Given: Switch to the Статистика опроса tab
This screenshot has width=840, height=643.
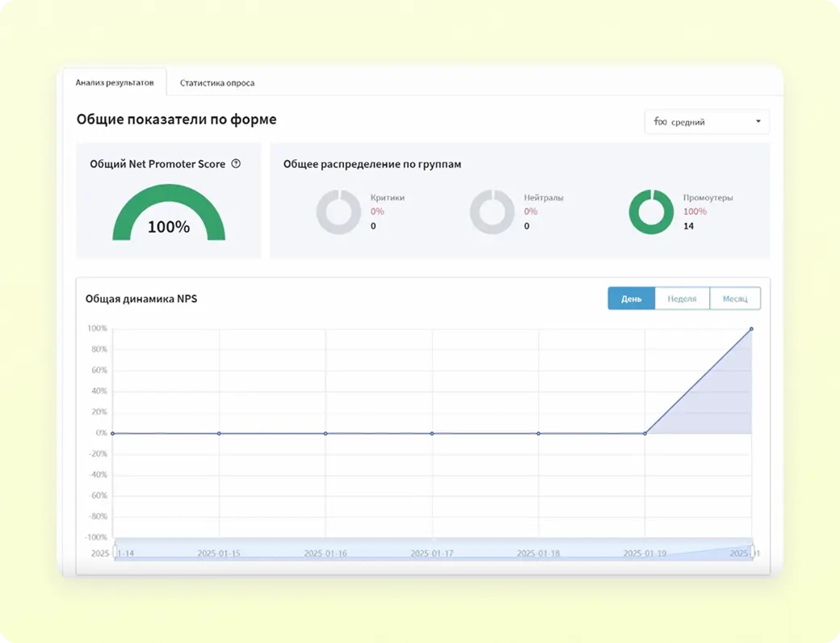Looking at the screenshot, I should (x=217, y=83).
